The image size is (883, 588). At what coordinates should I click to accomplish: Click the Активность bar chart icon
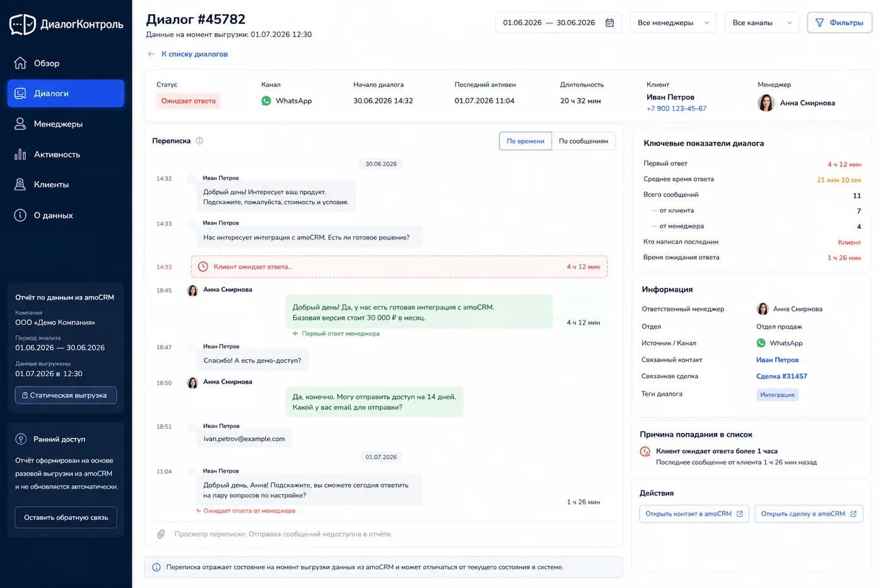coord(20,154)
